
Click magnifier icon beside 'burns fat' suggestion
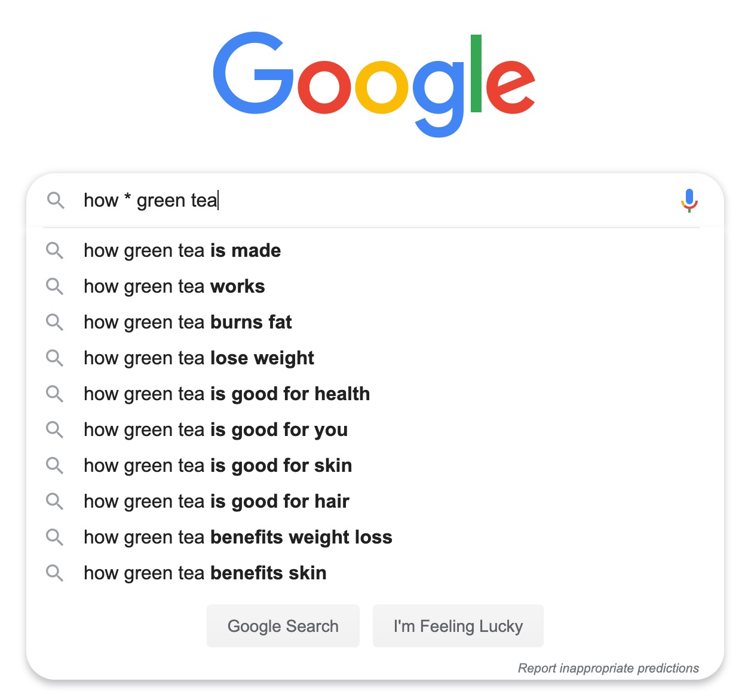click(54, 322)
